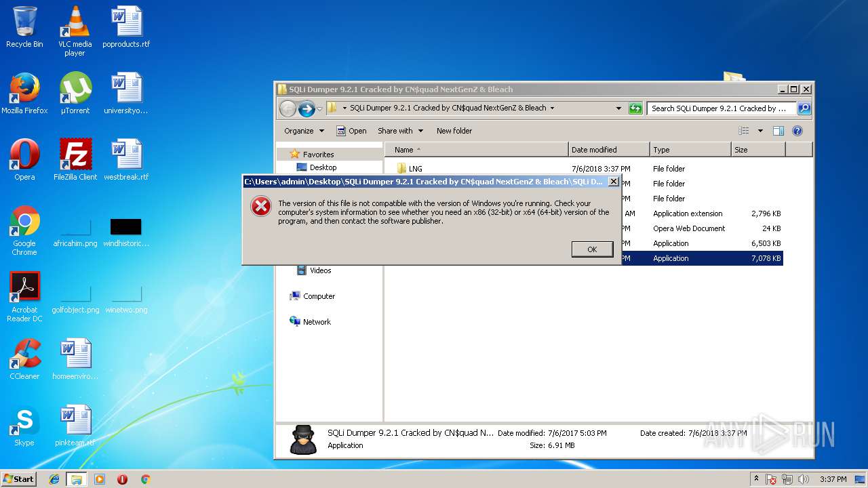This screenshot has height=488, width=868.
Task: Sort by the Size column header
Action: pyautogui.click(x=758, y=150)
